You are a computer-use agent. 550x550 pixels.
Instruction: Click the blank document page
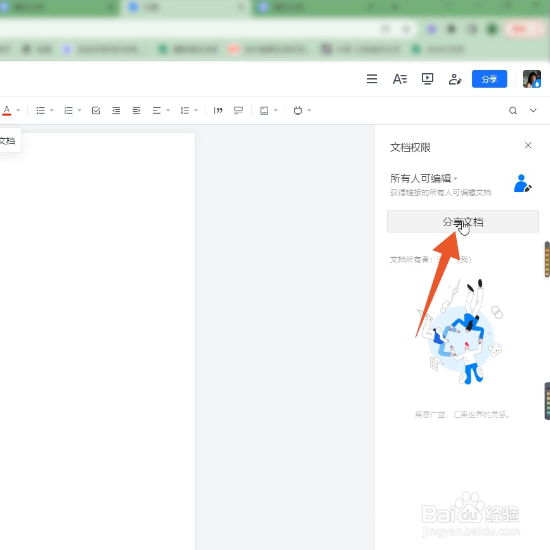(97, 341)
